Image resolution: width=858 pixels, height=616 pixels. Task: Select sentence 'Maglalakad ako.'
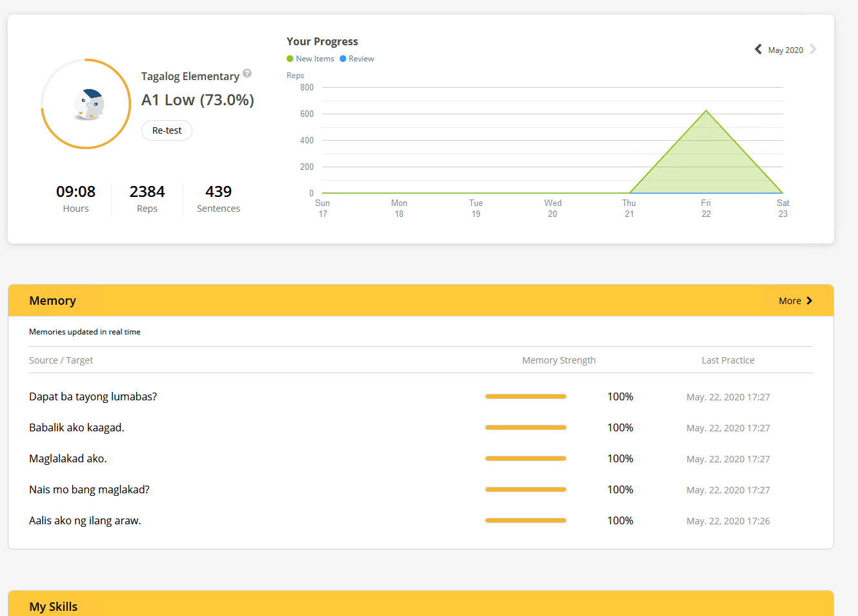(x=68, y=458)
